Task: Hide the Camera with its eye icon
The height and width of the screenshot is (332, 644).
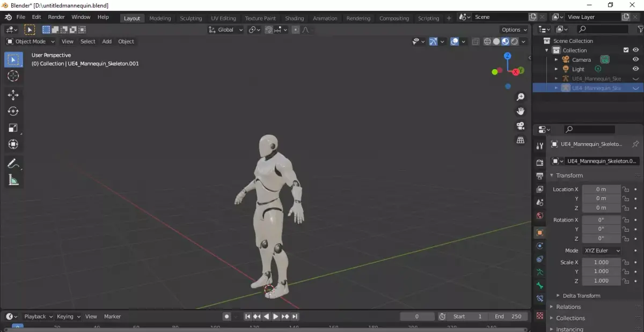Action: pyautogui.click(x=635, y=60)
